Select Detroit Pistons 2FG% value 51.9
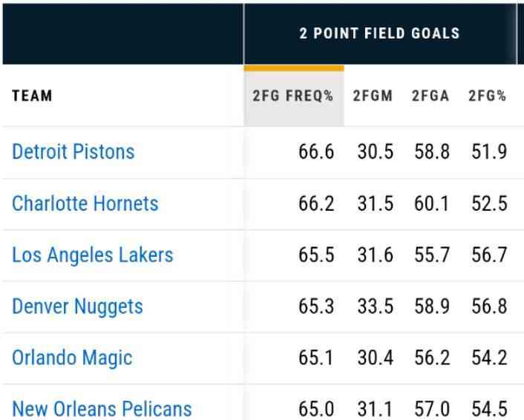Image resolution: width=524 pixels, height=420 pixels. coord(489,152)
